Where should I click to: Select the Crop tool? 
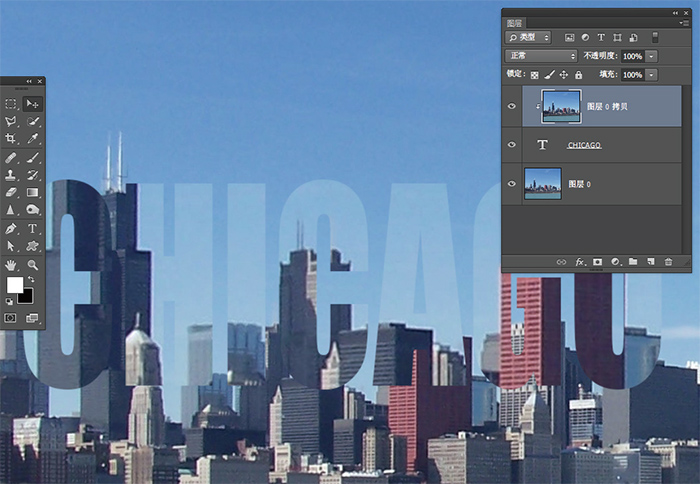(x=11, y=138)
